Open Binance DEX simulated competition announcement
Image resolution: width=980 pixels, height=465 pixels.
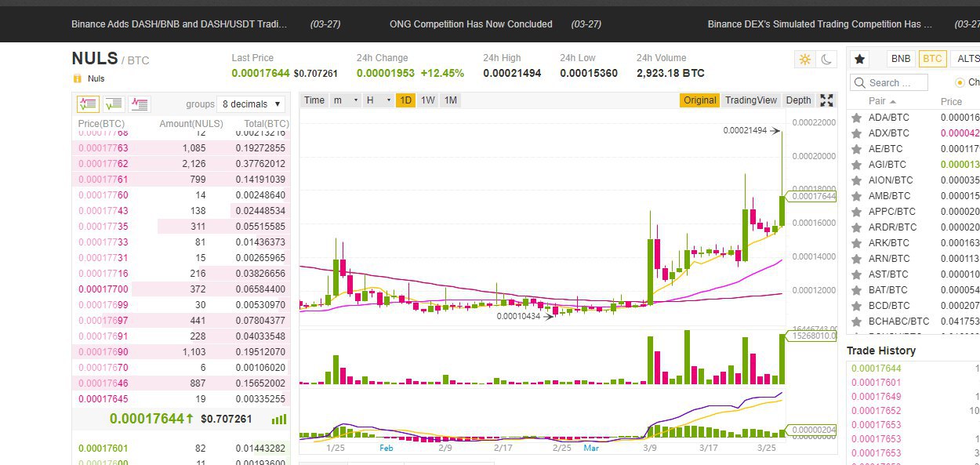pos(820,24)
